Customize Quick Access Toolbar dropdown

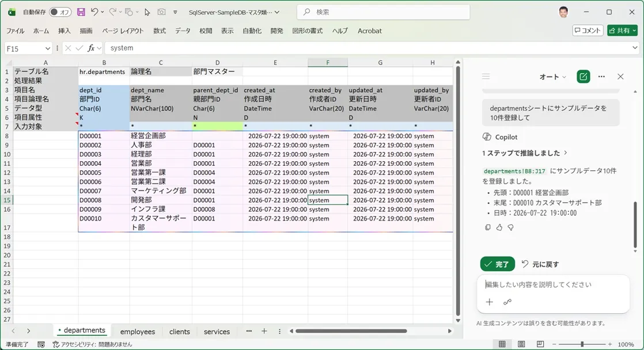point(175,12)
